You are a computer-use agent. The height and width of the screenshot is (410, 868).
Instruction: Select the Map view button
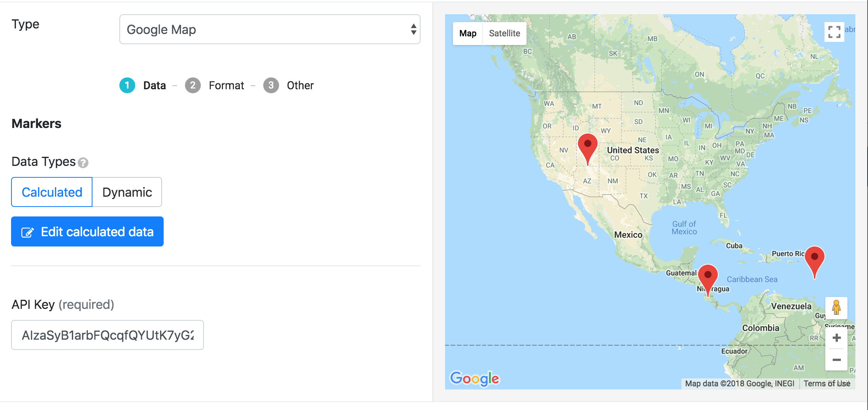tap(468, 34)
